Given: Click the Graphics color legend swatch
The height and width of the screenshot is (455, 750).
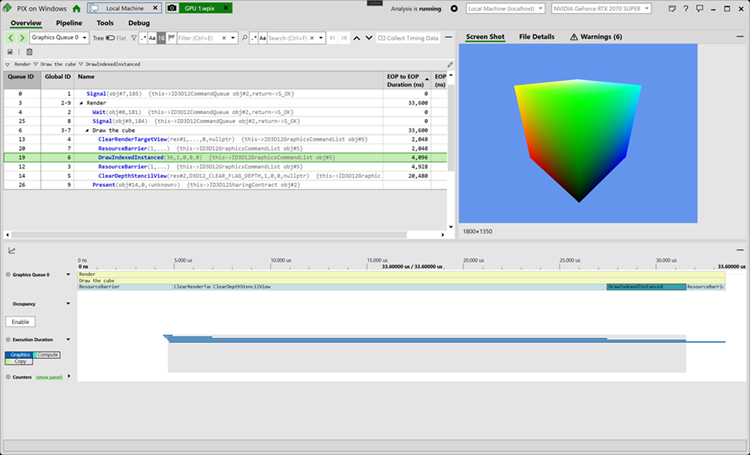Looking at the screenshot, I should coord(19,354).
